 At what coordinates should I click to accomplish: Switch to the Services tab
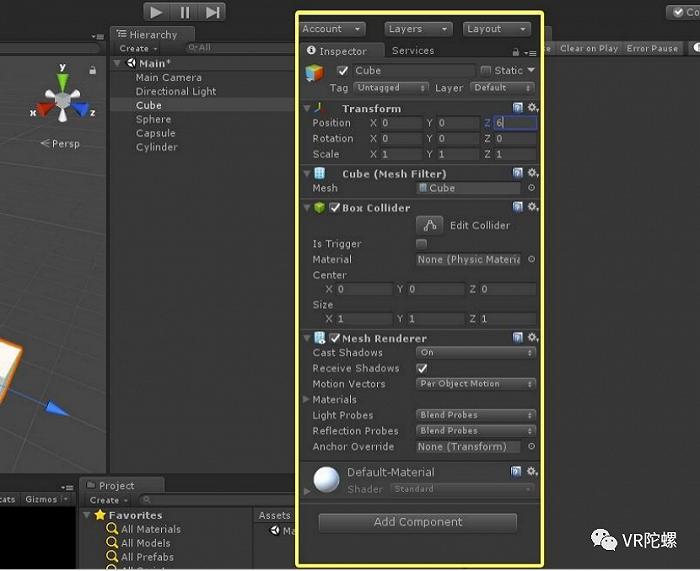pos(412,50)
